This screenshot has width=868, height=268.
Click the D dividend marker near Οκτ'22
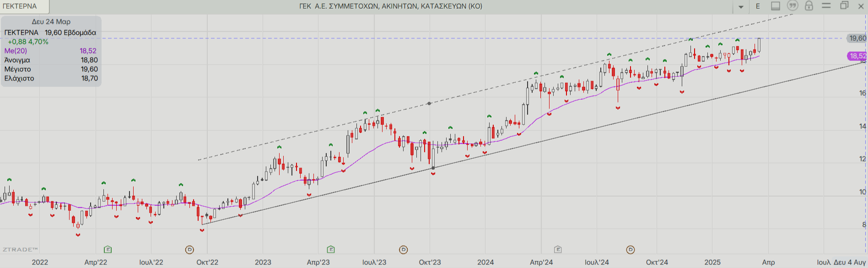coord(189,250)
